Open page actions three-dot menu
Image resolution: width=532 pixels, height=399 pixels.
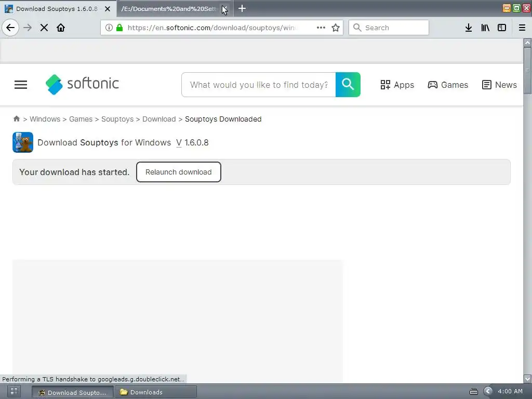321,28
